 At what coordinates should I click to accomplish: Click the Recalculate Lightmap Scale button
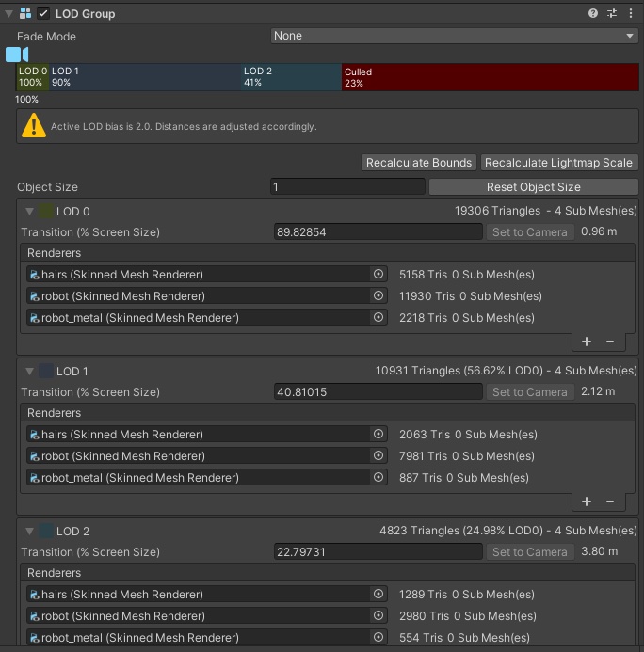tap(559, 163)
